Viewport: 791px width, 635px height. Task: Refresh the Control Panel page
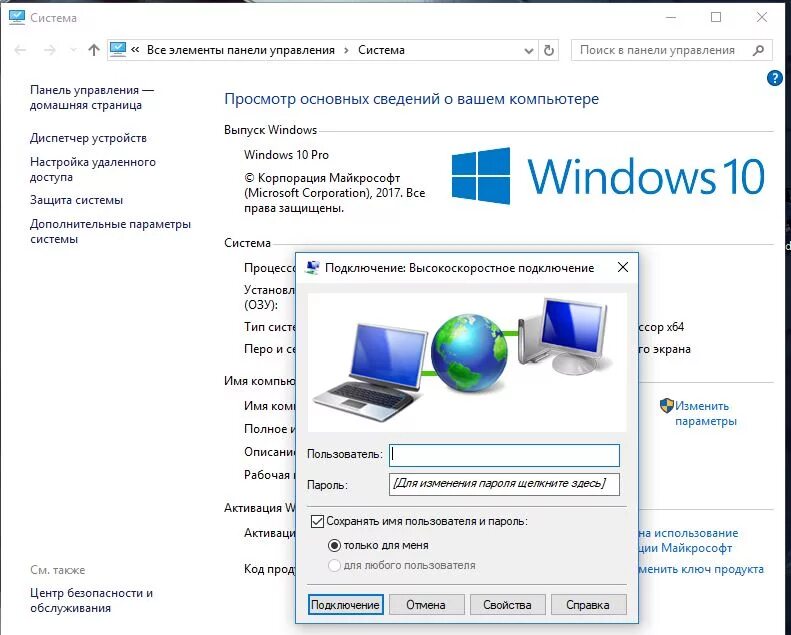(549, 50)
